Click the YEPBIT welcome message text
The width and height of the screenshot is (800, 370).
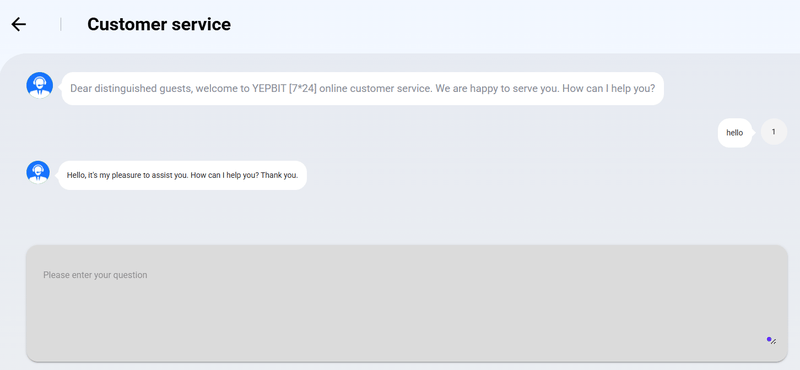coord(362,88)
